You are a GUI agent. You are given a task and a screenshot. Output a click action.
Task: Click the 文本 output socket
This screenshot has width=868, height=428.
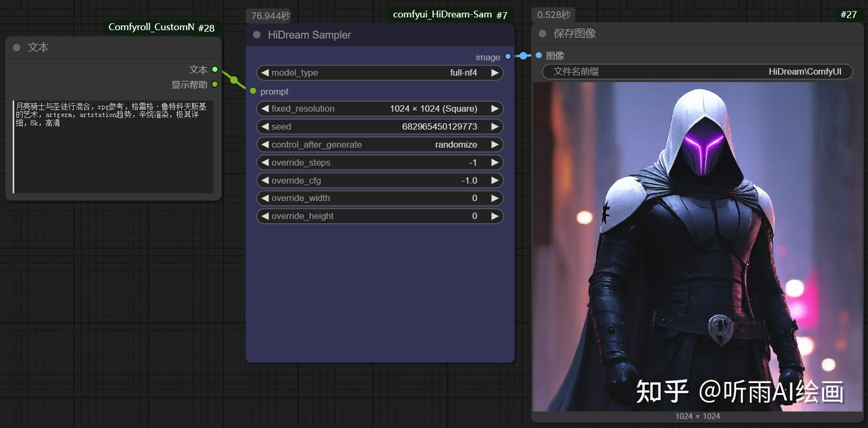[215, 69]
